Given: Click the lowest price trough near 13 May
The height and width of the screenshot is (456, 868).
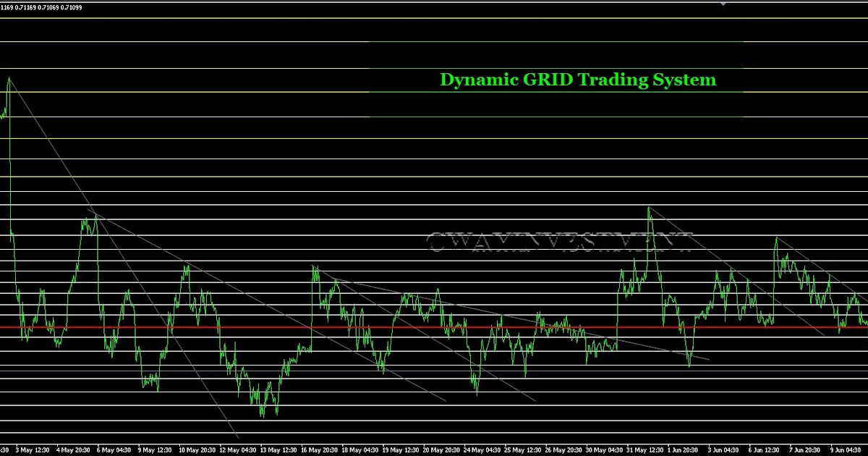Looking at the screenshot, I should coord(262,416).
